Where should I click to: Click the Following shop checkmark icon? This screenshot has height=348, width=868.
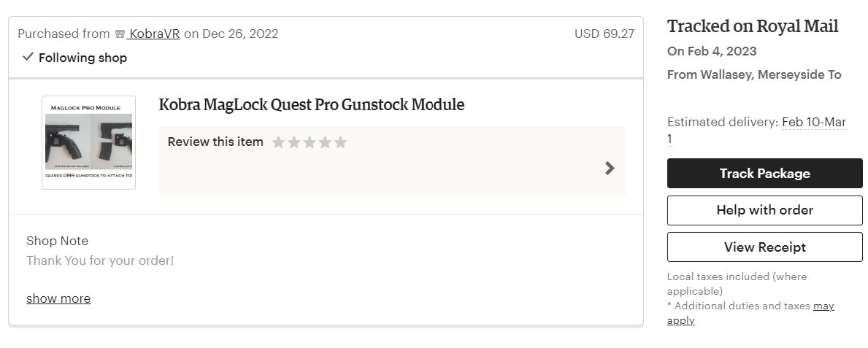pyautogui.click(x=28, y=57)
